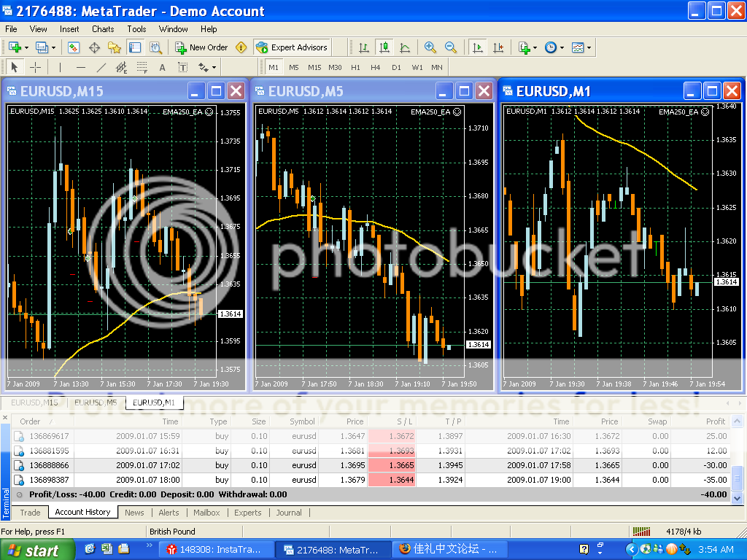Click the New Order button
747x560 pixels.
coord(201,47)
